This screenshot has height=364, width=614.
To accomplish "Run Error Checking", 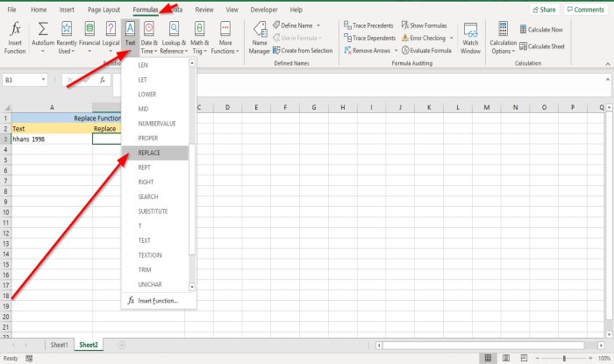I will click(x=424, y=38).
